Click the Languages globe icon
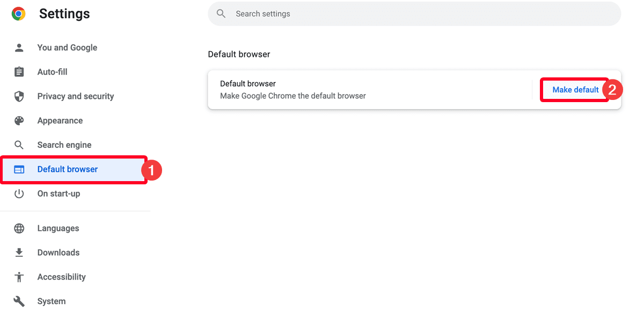644x316 pixels. (19, 228)
